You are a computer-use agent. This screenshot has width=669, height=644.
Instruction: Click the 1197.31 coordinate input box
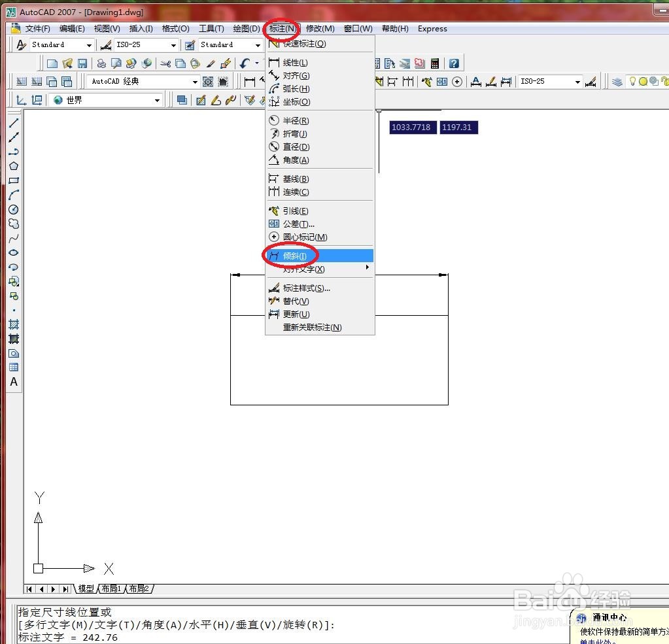(458, 127)
